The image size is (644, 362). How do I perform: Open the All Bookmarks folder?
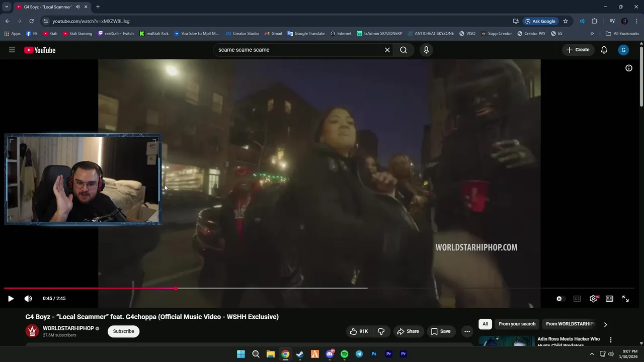click(x=622, y=33)
